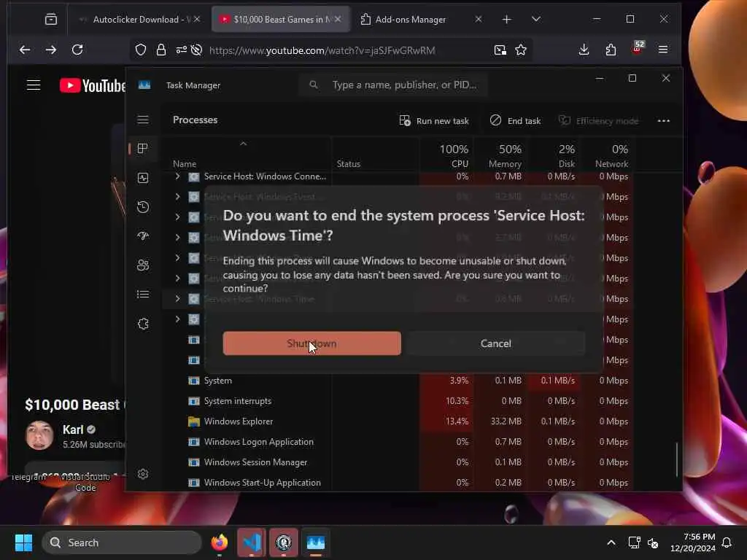The height and width of the screenshot is (560, 747).
Task: Open the Details list icon in sidebar
Action: coord(143,295)
